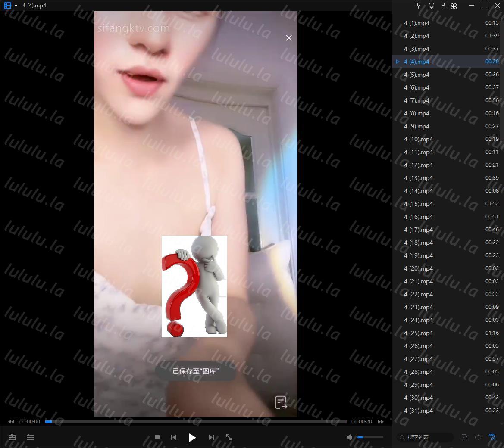Open the playback adjustment sliders icon

[x=30, y=437]
